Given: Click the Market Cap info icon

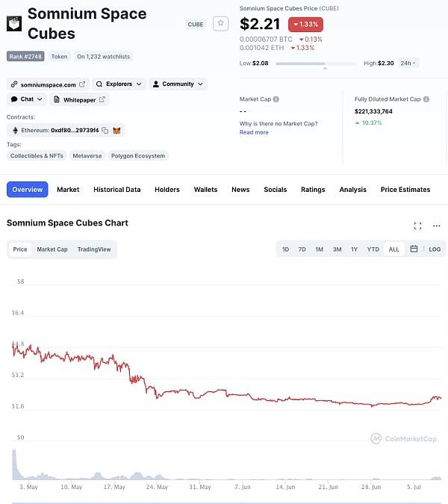Looking at the screenshot, I should click(x=276, y=99).
